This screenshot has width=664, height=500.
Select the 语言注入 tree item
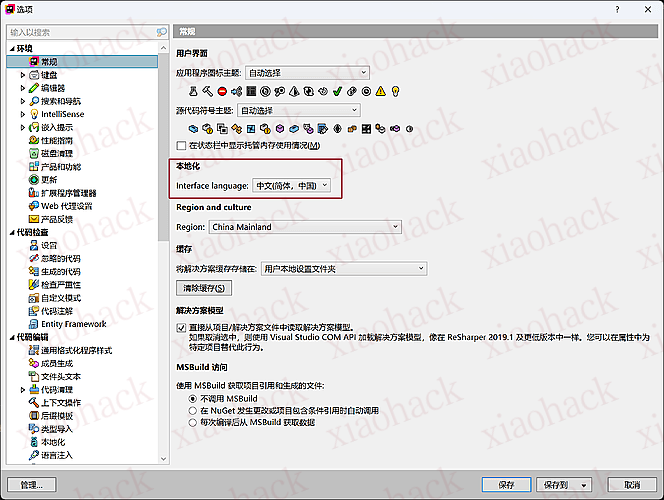(57, 456)
